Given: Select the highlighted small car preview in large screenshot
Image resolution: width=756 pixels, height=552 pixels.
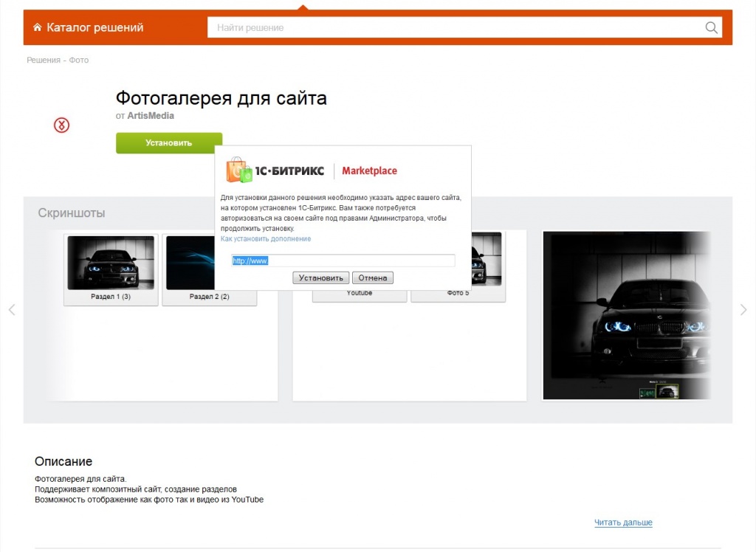Looking at the screenshot, I should click(667, 391).
